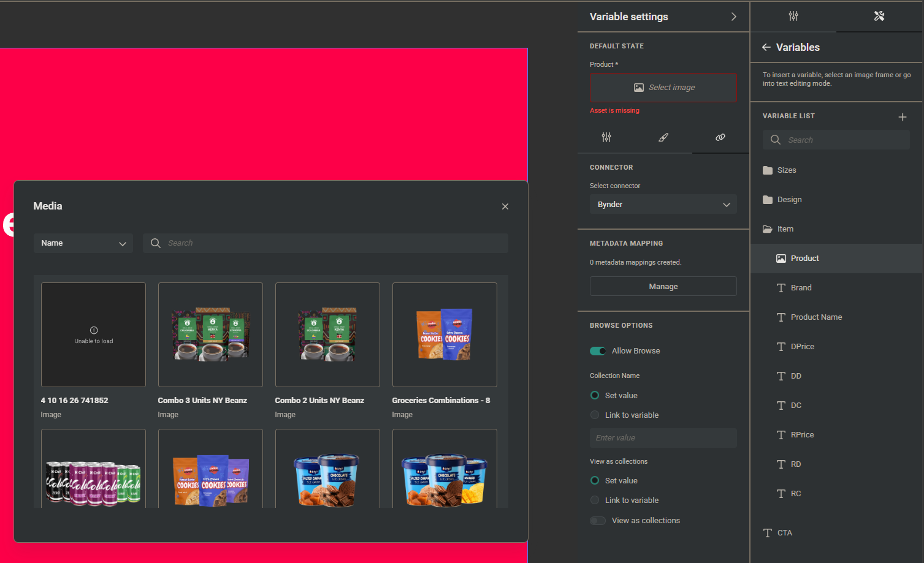The height and width of the screenshot is (563, 924).
Task: Switch to the wrench tools icon panel
Action: 879,16
